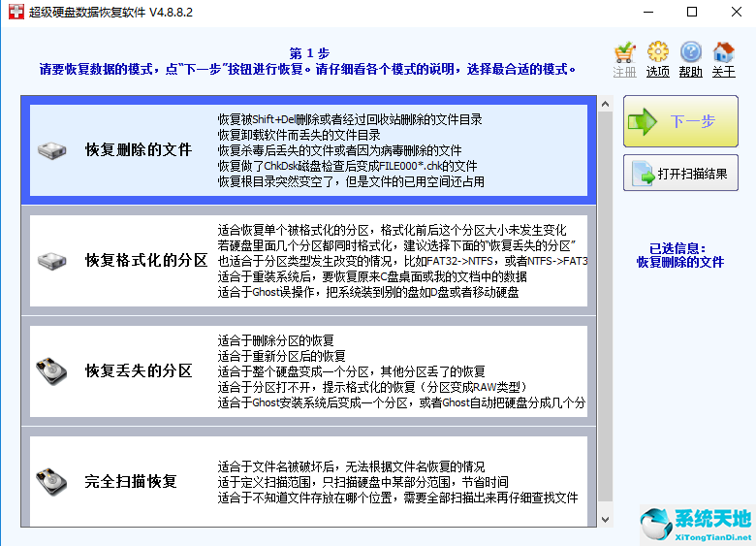Click the 第 1 步 heading

309,53
